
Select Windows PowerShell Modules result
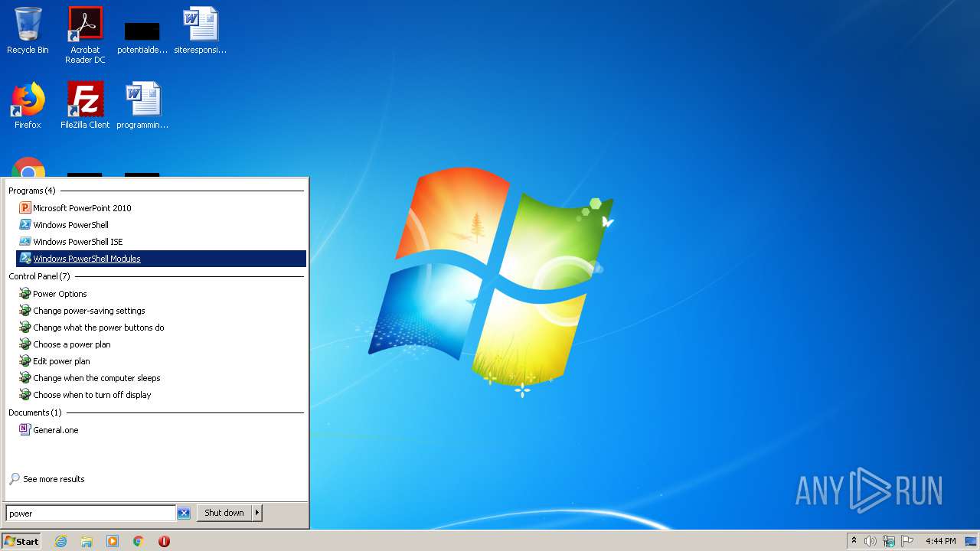(x=161, y=259)
